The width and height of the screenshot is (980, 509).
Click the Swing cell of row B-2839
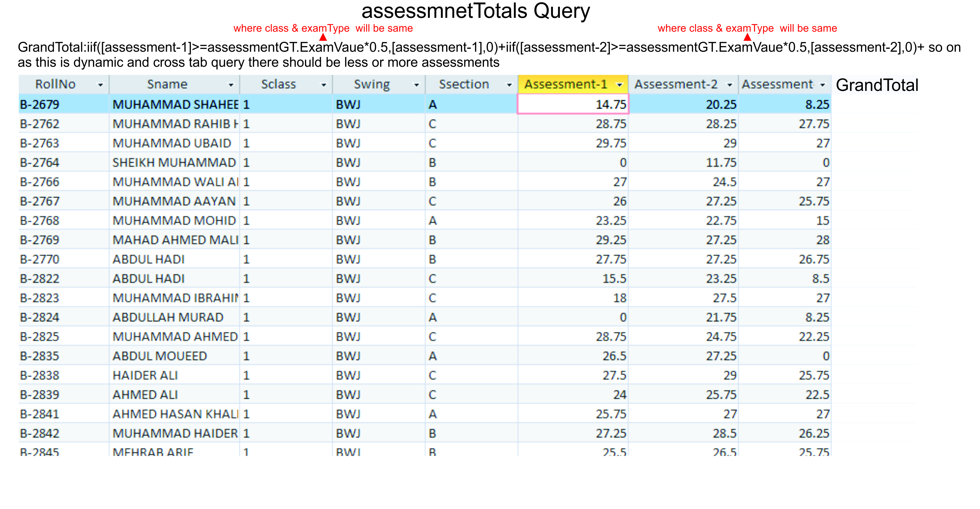tap(348, 394)
